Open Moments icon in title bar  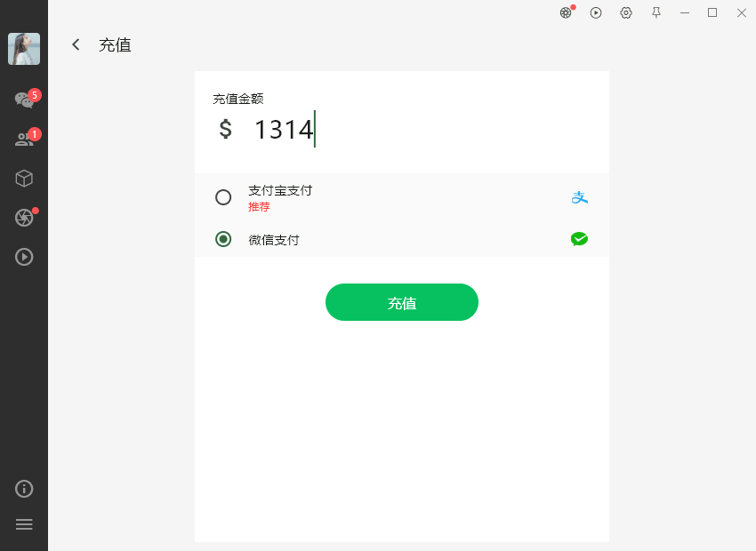[566, 13]
